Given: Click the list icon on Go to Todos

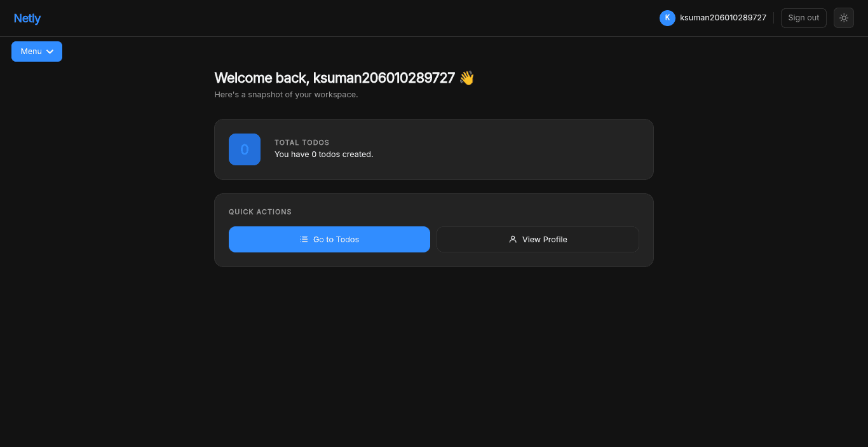Looking at the screenshot, I should pyautogui.click(x=304, y=240).
